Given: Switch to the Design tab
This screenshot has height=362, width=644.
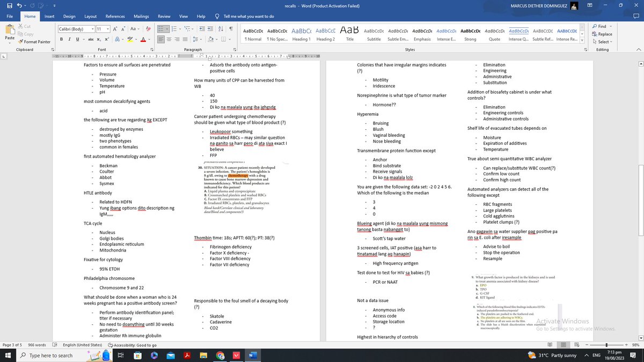Looking at the screenshot, I should tap(69, 17).
